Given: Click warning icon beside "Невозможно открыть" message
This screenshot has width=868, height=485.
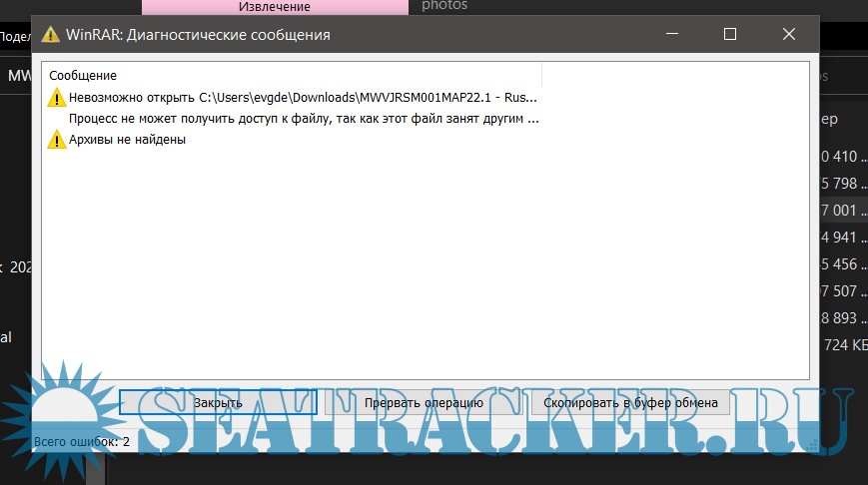Looking at the screenshot, I should 57,98.
